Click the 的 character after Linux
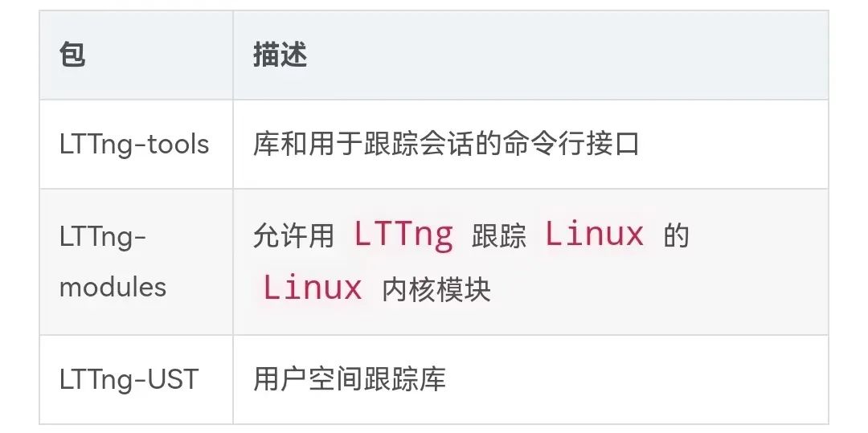 (x=677, y=237)
